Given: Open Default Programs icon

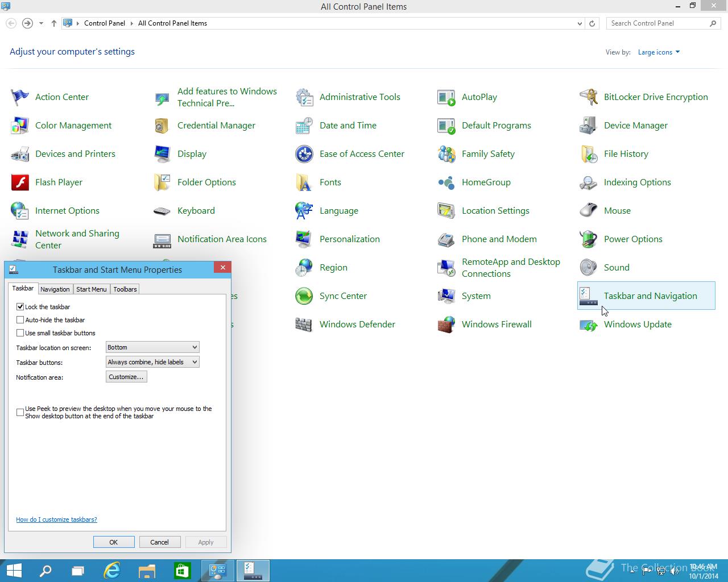Looking at the screenshot, I should coord(446,126).
